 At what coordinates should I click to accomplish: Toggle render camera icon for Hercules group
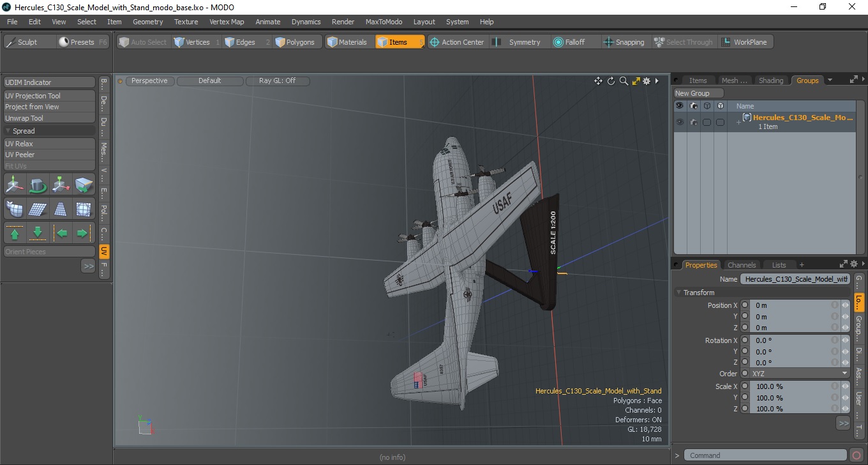[x=694, y=122]
